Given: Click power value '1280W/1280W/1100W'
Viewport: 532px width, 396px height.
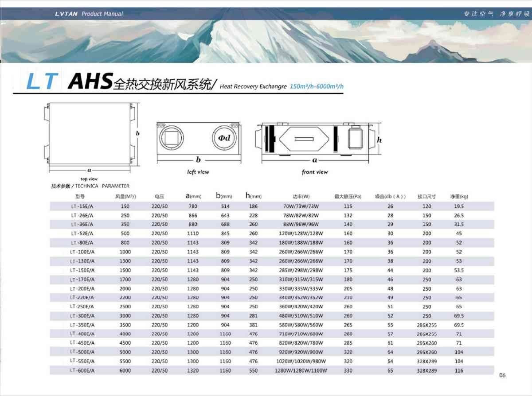Looking at the screenshot, I should (301, 370).
